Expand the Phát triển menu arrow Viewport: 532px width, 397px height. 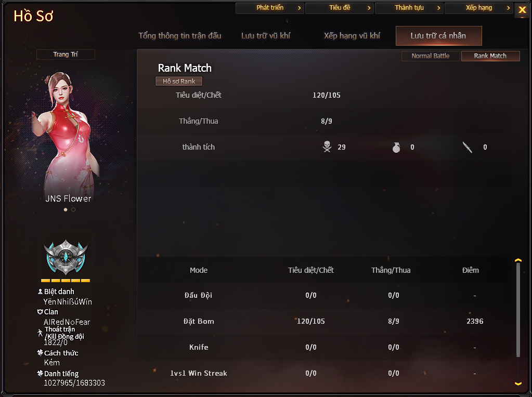pos(299,8)
